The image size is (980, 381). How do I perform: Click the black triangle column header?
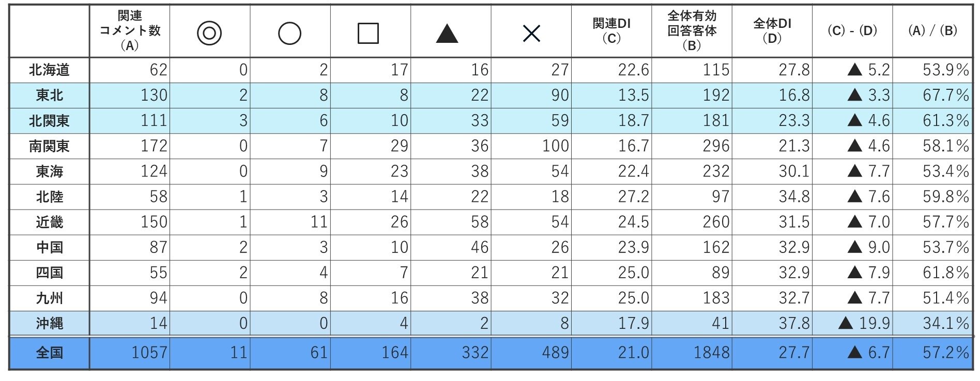click(447, 34)
